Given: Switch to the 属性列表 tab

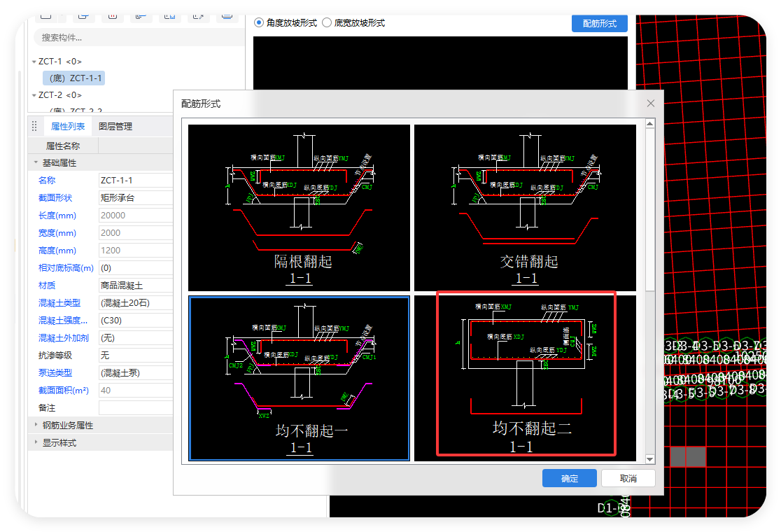Looking at the screenshot, I should click(68, 127).
